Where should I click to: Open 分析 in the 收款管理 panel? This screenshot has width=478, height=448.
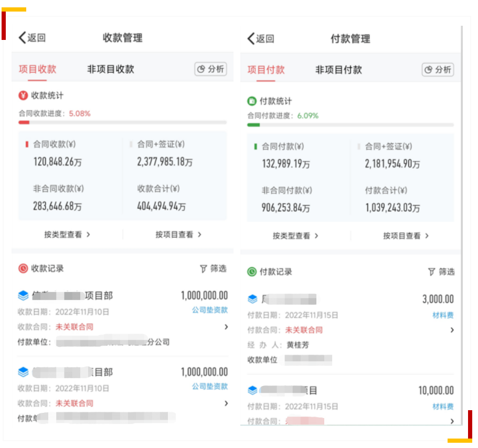210,69
